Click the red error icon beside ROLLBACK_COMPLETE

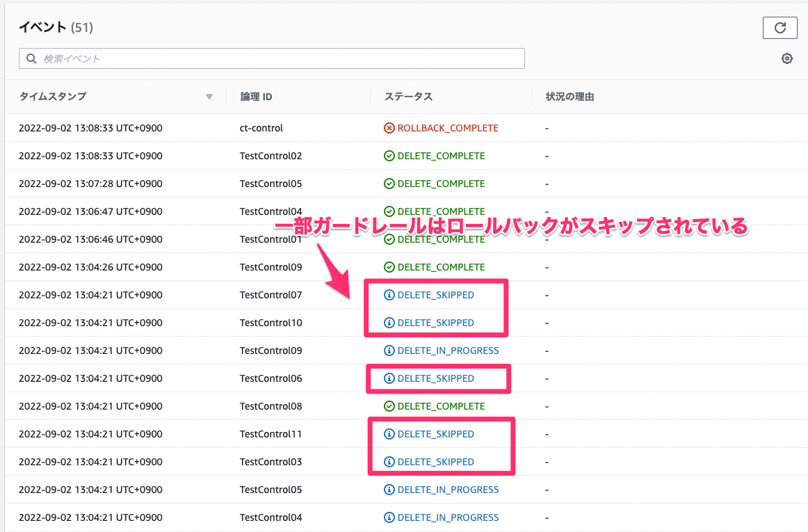click(x=389, y=128)
